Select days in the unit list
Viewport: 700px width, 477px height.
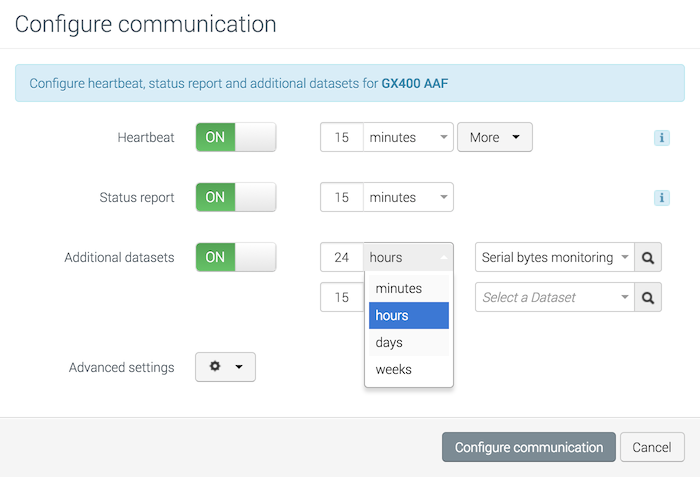[x=408, y=343]
